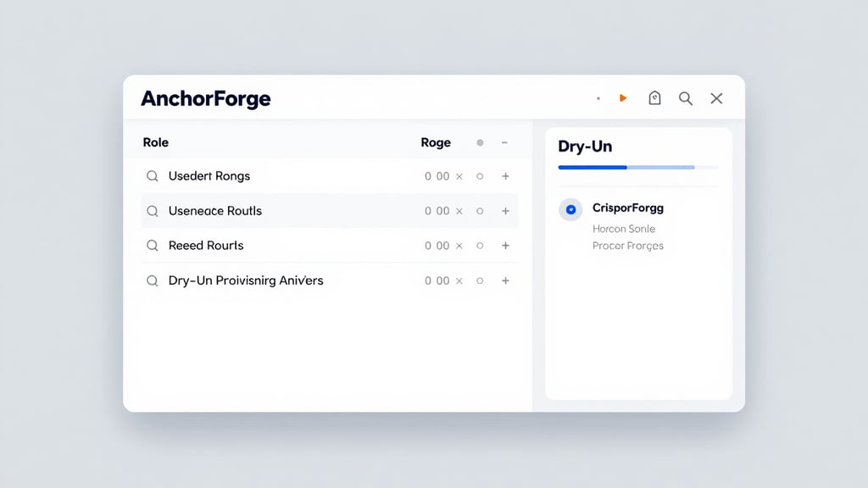This screenshot has height=488, width=868.
Task: Click search icon beside Reeed Rourls
Action: pyautogui.click(x=153, y=245)
